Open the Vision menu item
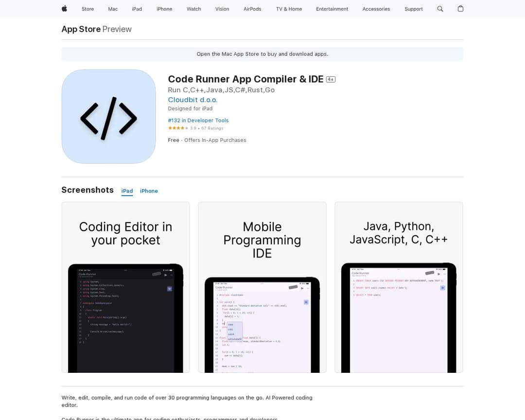Image resolution: width=525 pixels, height=420 pixels. pyautogui.click(x=222, y=9)
